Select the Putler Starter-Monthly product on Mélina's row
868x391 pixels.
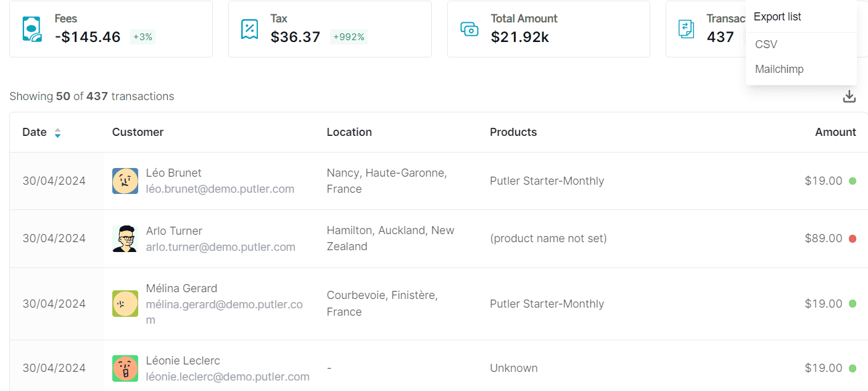pos(548,303)
